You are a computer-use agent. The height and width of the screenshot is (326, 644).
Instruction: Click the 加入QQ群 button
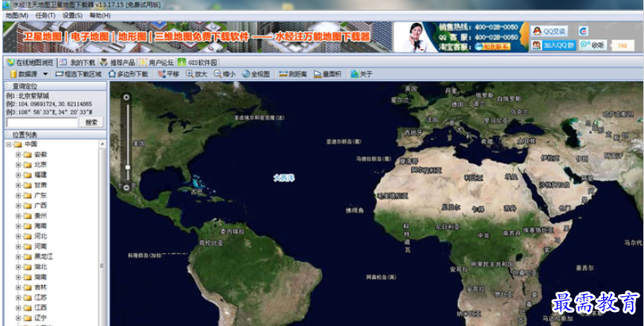553,45
